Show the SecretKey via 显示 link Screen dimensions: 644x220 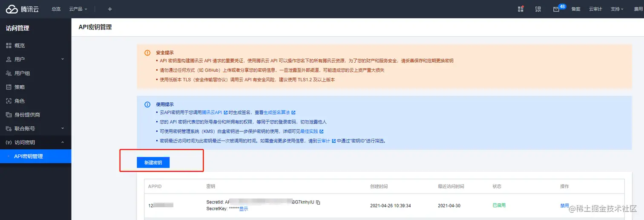pyautogui.click(x=244, y=209)
